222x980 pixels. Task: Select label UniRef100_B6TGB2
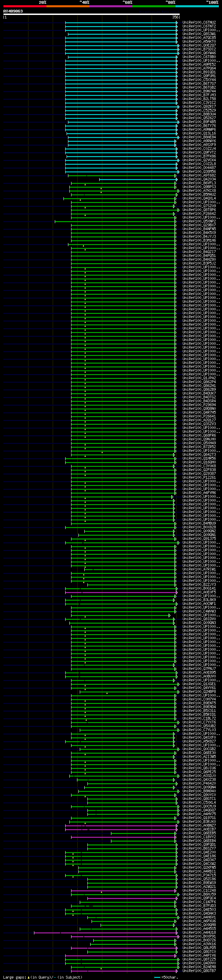199,88
